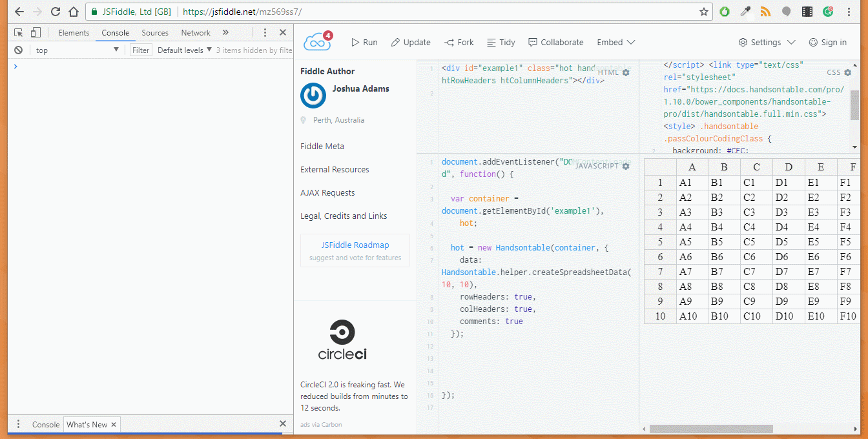Open the Default levels filter dropdown
This screenshot has width=868, height=439.
coord(184,50)
